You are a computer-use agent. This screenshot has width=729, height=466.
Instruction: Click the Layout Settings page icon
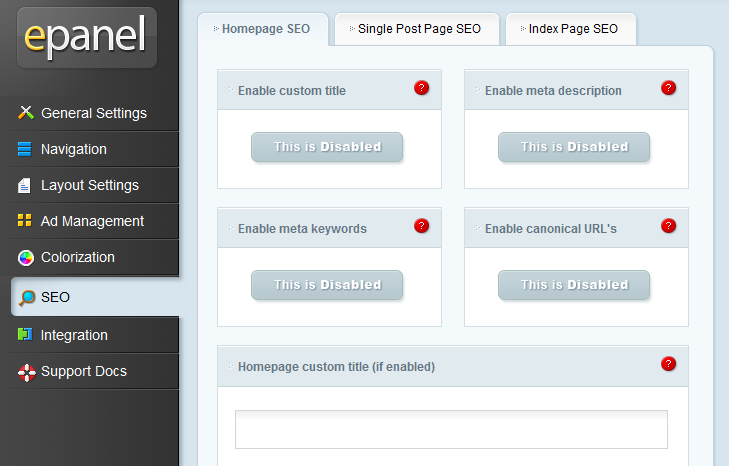coord(24,185)
